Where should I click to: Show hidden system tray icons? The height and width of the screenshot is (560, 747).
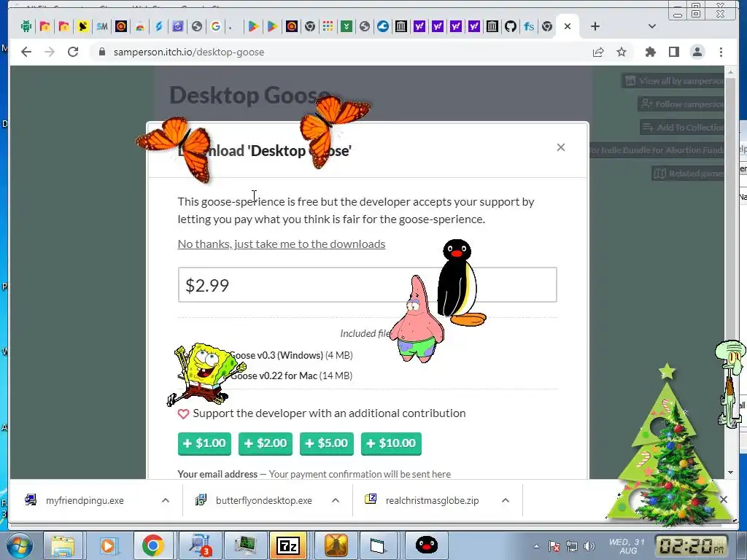[x=536, y=546]
